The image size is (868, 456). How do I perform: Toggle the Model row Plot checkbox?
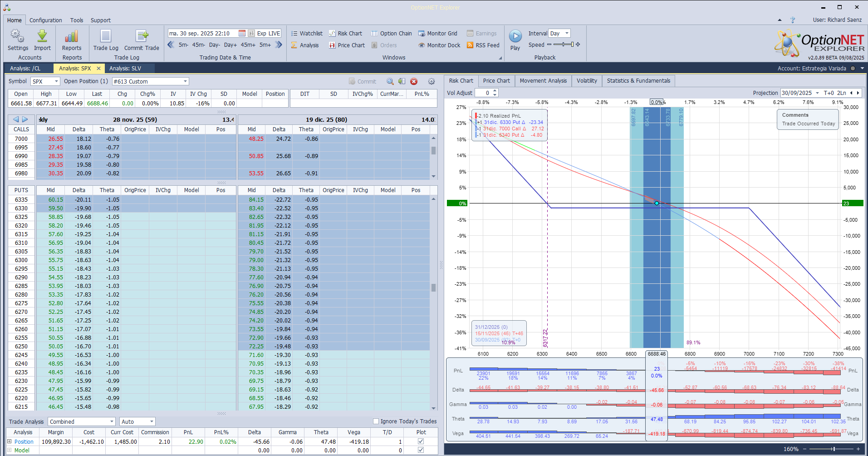421,450
